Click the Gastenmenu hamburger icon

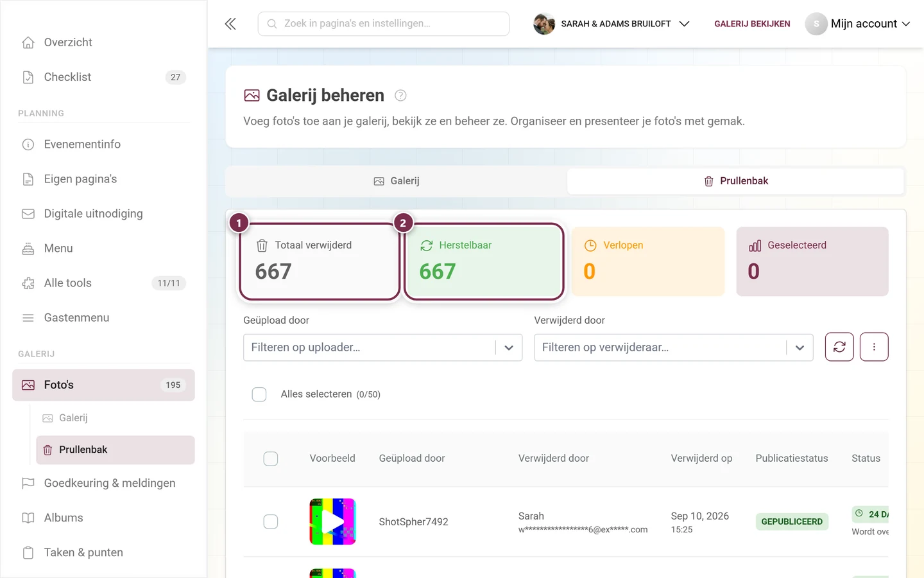click(x=28, y=318)
